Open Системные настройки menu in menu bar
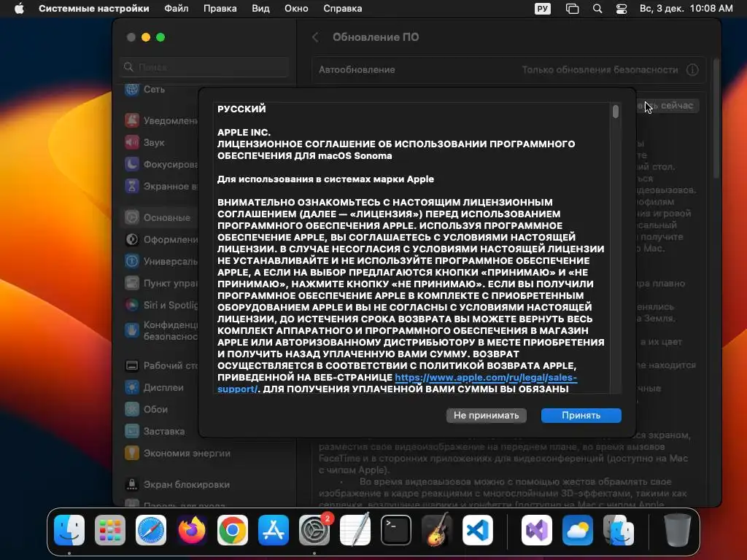 tap(94, 9)
